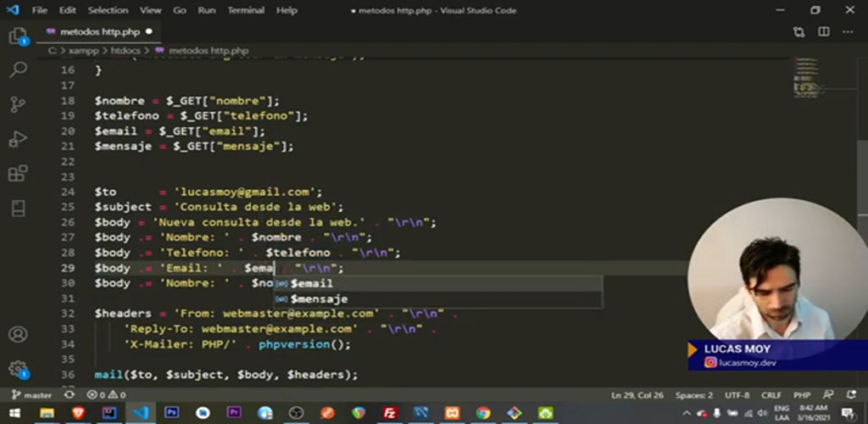
Task: Click metodos http.php in the breadcrumb
Action: point(209,50)
